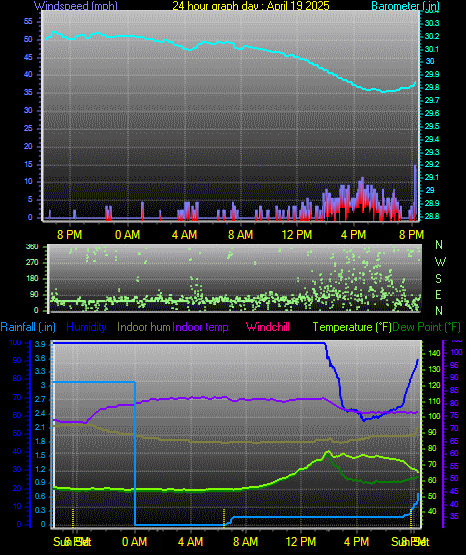The width and height of the screenshot is (466, 555).
Task: Click the Barometer (in) axis title
Action: tap(405, 6)
